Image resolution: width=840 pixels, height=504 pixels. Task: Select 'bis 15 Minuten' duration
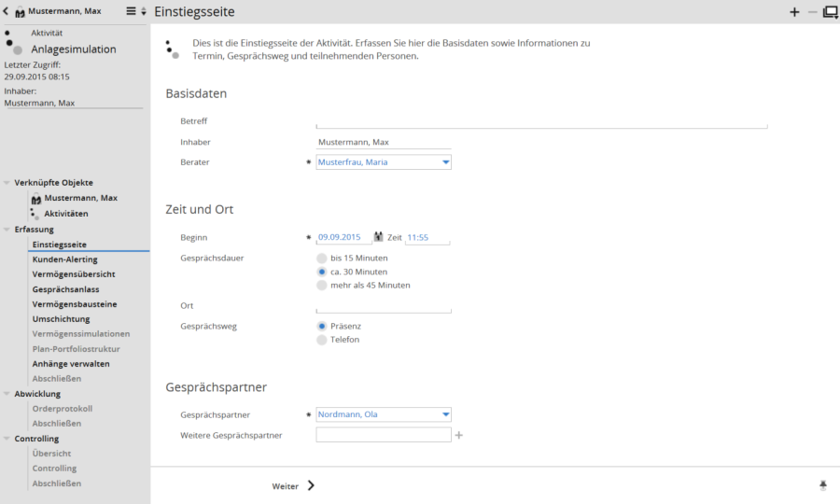pyautogui.click(x=322, y=258)
